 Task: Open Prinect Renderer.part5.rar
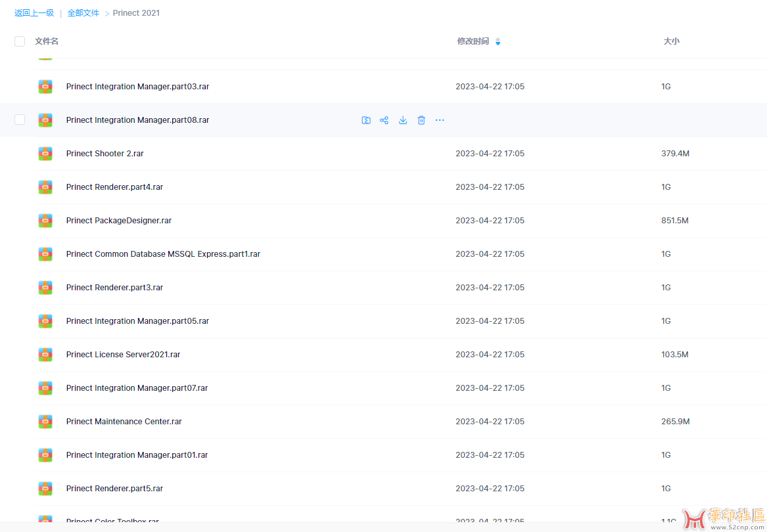[114, 489]
